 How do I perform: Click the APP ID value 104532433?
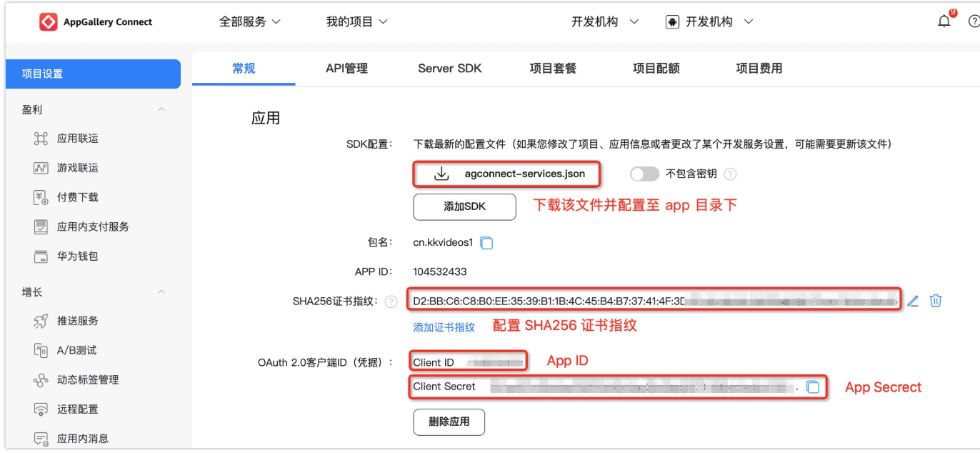pos(440,272)
